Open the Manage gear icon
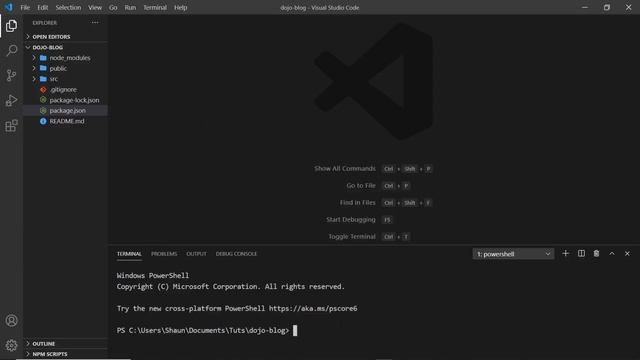 tap(11, 345)
